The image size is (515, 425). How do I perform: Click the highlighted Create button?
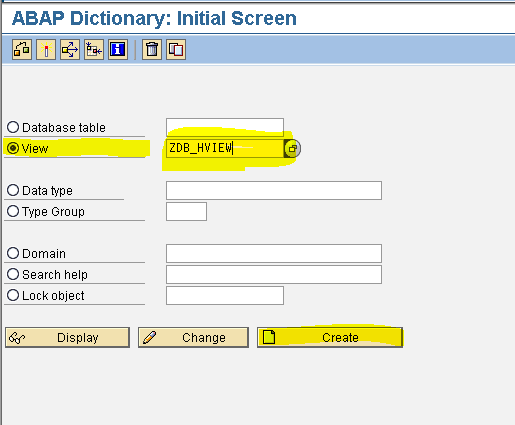[330, 337]
